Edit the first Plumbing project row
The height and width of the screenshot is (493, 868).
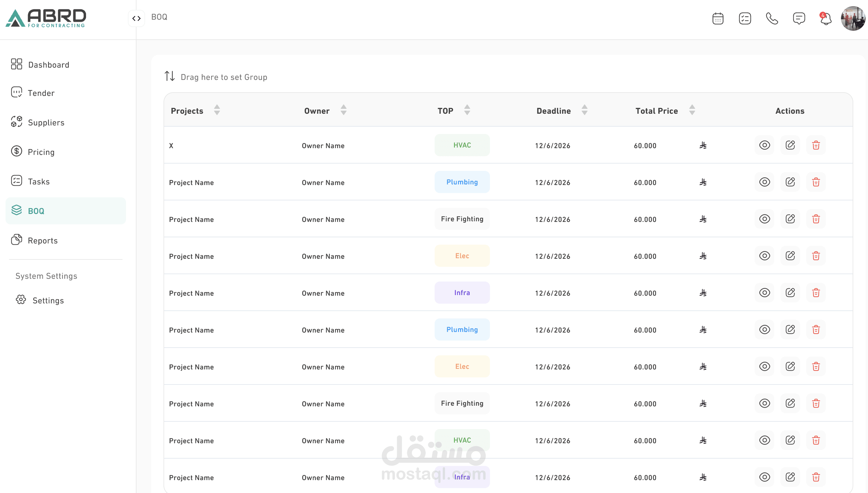790,182
